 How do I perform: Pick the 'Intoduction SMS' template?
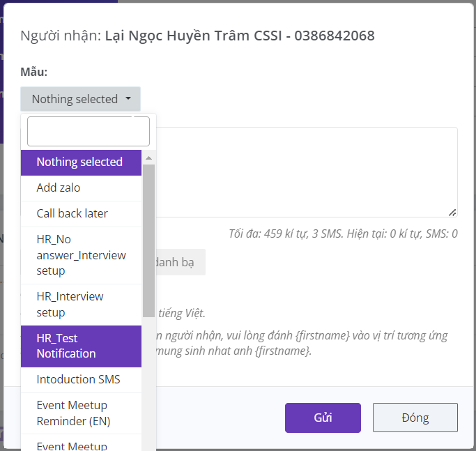[x=81, y=379]
